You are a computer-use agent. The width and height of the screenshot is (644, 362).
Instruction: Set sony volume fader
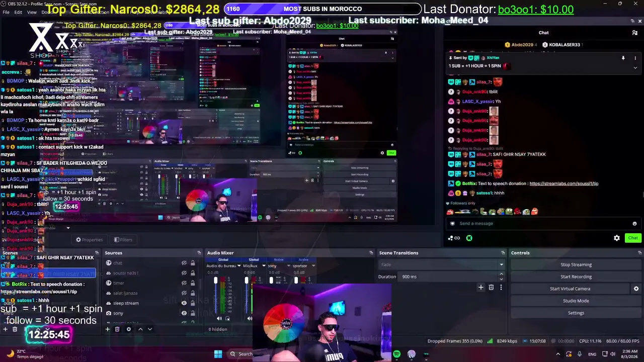[271, 281]
